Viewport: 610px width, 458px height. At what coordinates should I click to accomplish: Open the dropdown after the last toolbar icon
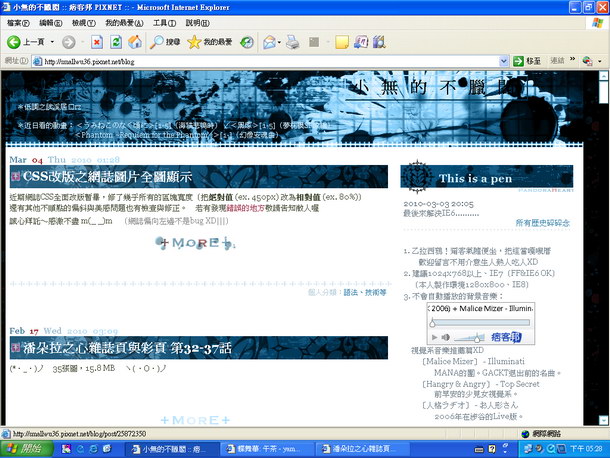[599, 61]
